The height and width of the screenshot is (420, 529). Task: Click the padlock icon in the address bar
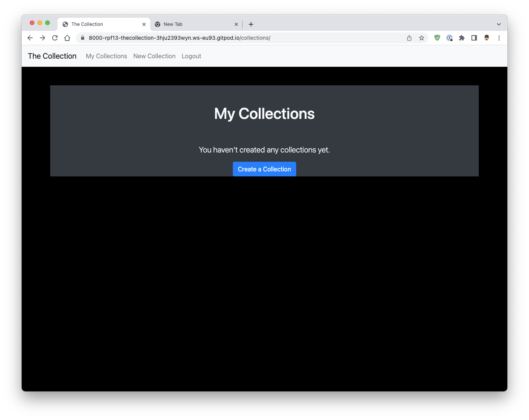82,38
